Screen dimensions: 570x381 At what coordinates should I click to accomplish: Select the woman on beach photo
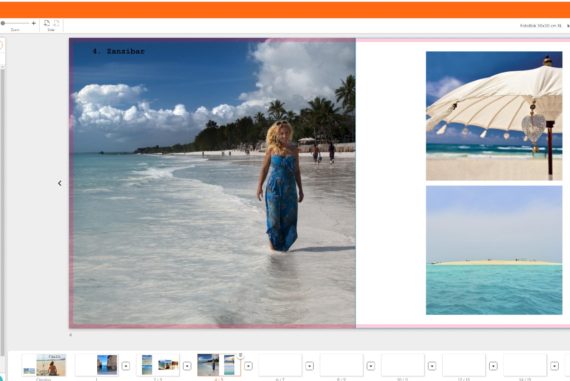(x=213, y=183)
